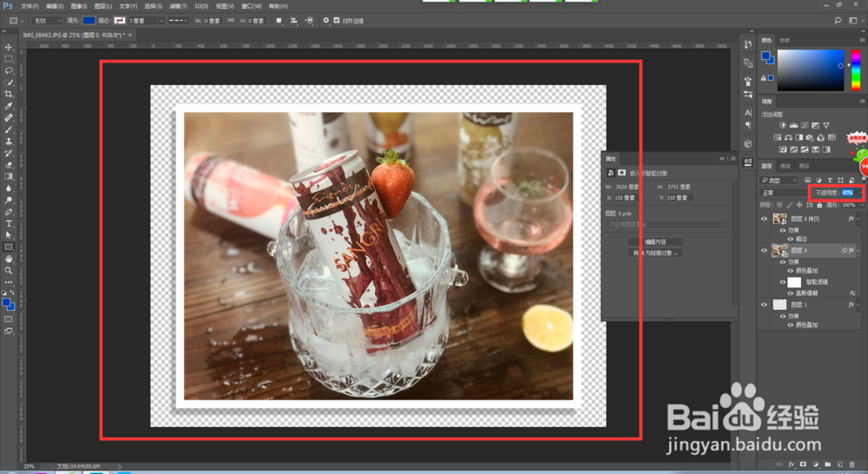Select the Healing Brush tool
This screenshot has width=868, height=474.
(x=9, y=117)
